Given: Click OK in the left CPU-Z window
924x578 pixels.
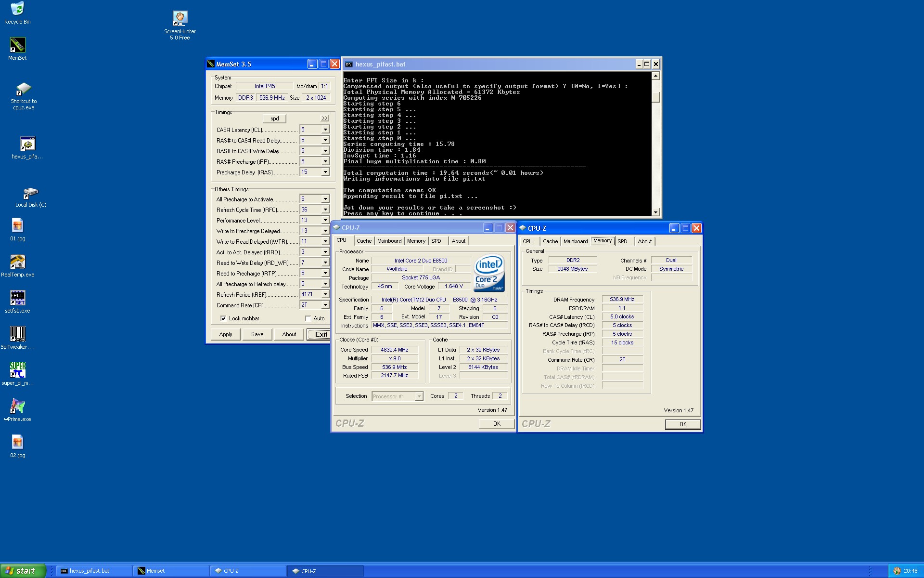Looking at the screenshot, I should (497, 424).
